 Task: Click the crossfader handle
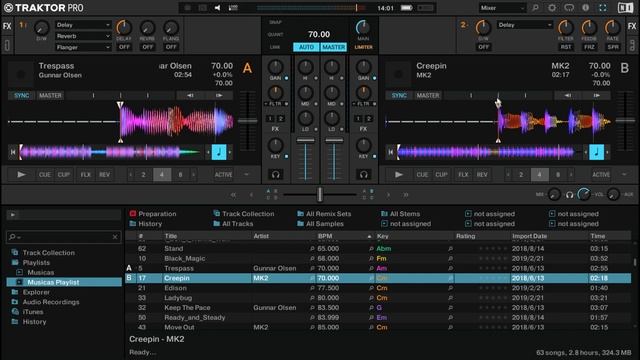coord(320,195)
